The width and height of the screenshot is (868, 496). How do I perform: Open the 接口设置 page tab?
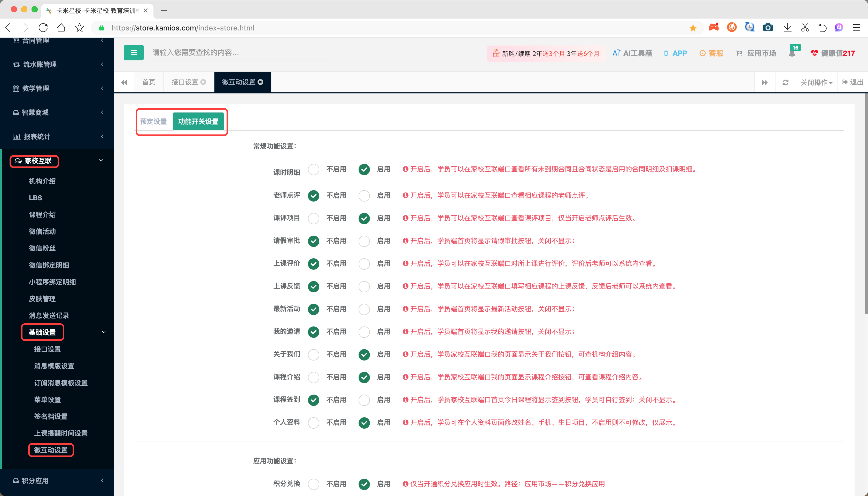[185, 82]
